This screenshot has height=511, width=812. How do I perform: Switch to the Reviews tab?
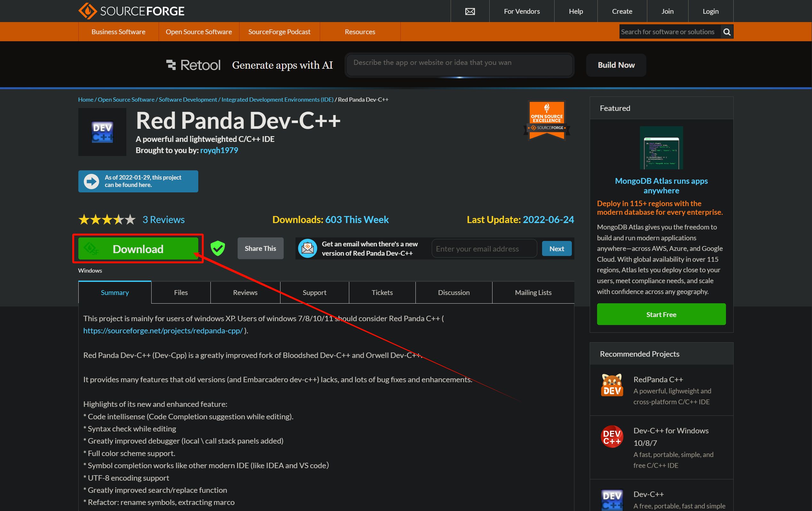245,293
